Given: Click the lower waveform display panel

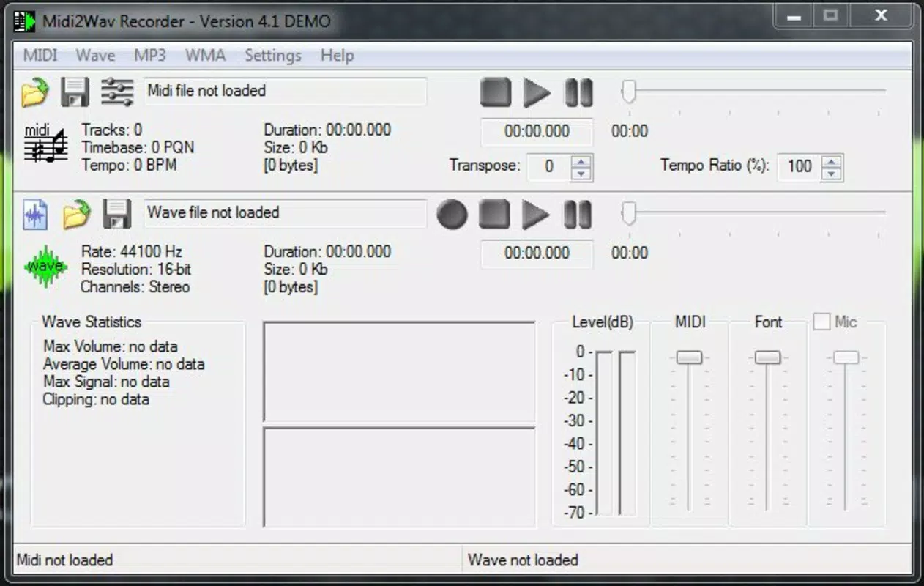Looking at the screenshot, I should pyautogui.click(x=399, y=477).
